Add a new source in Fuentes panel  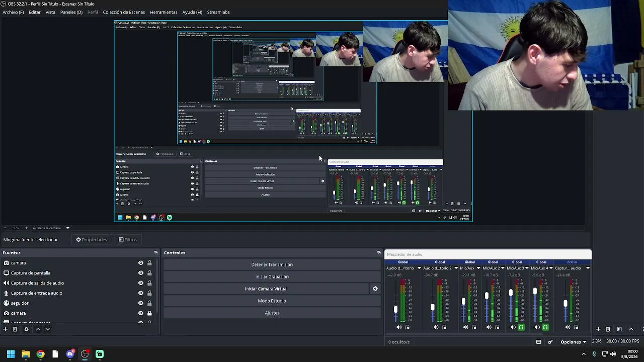5,329
